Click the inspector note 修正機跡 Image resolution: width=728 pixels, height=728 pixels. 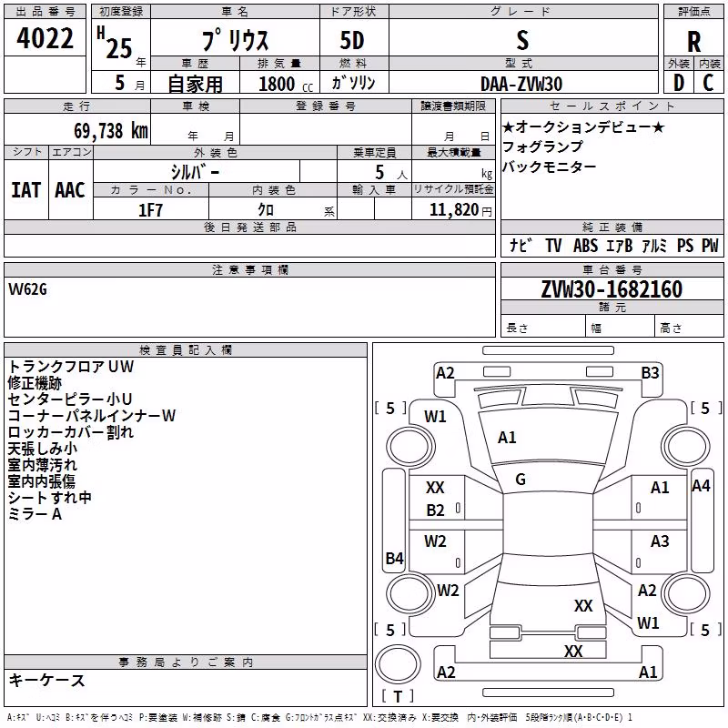35,383
